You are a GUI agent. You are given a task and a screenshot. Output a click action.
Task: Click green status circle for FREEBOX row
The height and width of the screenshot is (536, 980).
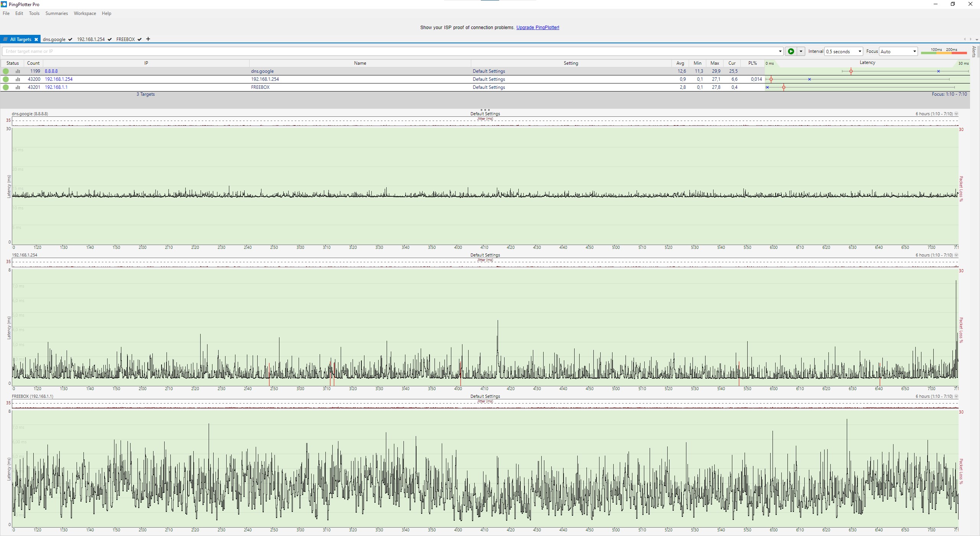click(6, 87)
